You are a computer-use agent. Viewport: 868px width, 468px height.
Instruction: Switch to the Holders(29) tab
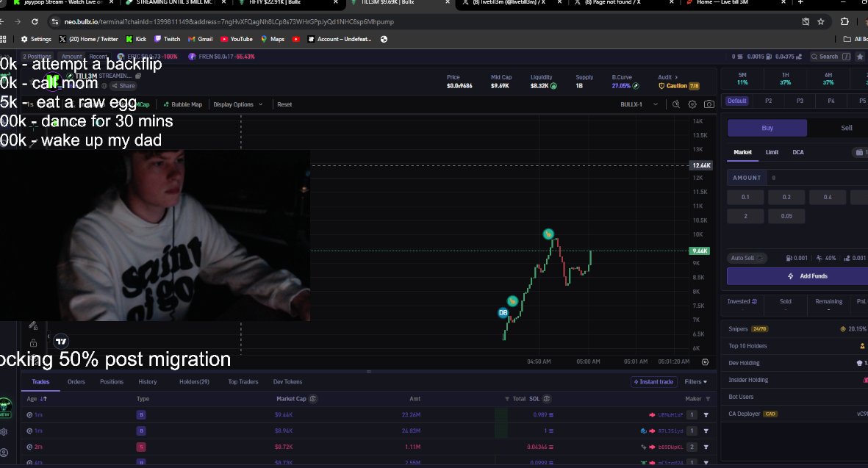[194, 382]
